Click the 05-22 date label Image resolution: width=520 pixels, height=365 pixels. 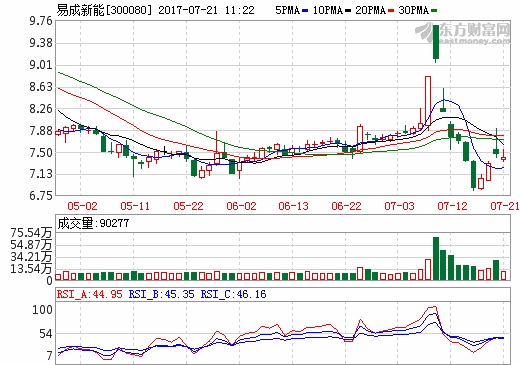pyautogui.click(x=188, y=206)
